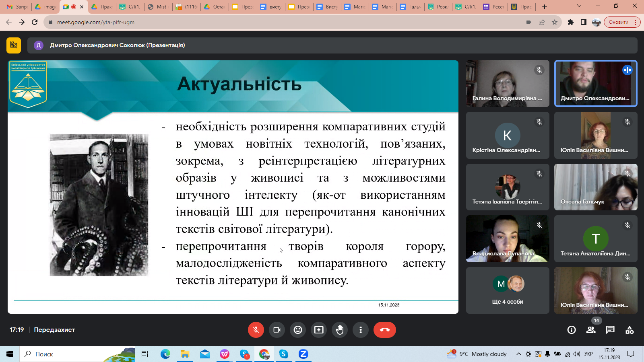The image size is (644, 362).
Task: Click the Оновити browser update button
Action: 619,22
